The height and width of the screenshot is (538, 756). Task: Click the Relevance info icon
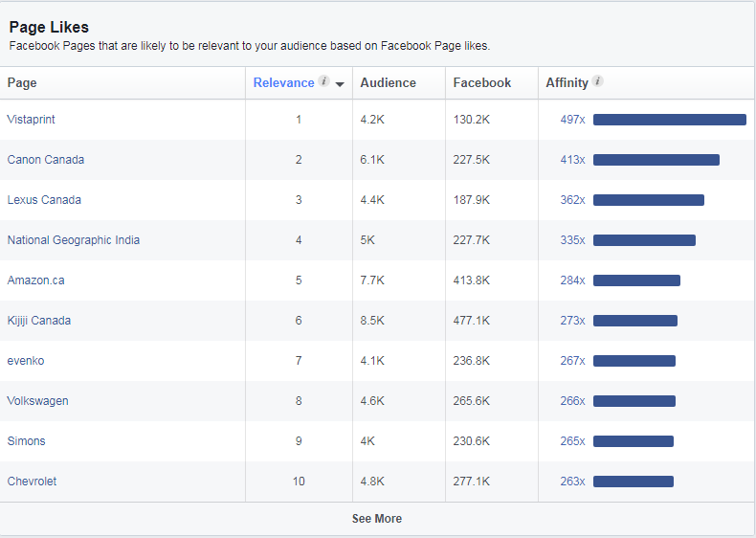click(x=324, y=81)
